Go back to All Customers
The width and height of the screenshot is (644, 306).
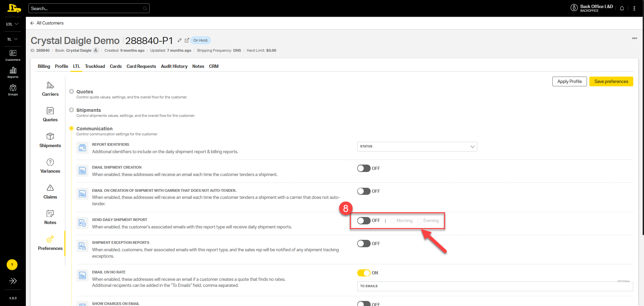click(x=47, y=23)
